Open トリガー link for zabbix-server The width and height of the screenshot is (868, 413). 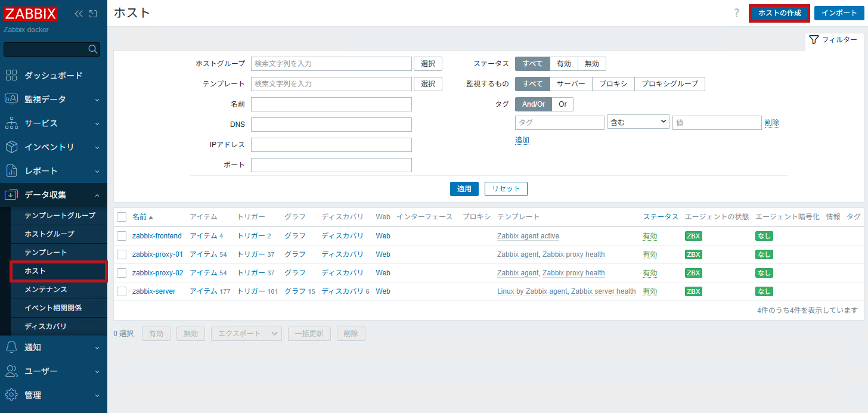coord(252,291)
